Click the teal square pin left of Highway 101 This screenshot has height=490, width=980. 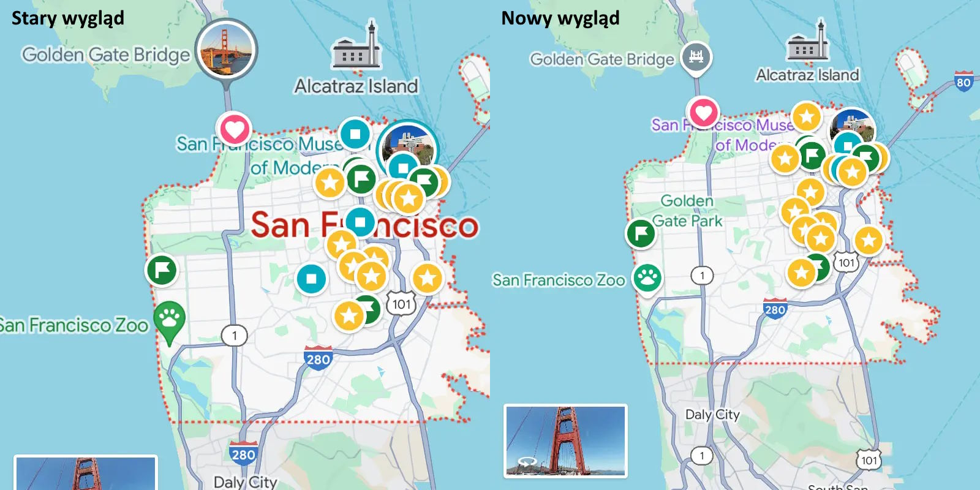coord(311,279)
